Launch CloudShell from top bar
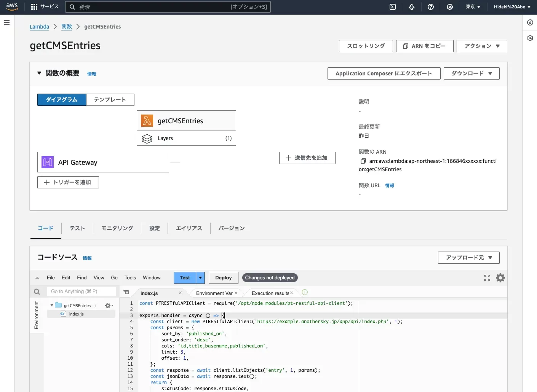 [393, 7]
